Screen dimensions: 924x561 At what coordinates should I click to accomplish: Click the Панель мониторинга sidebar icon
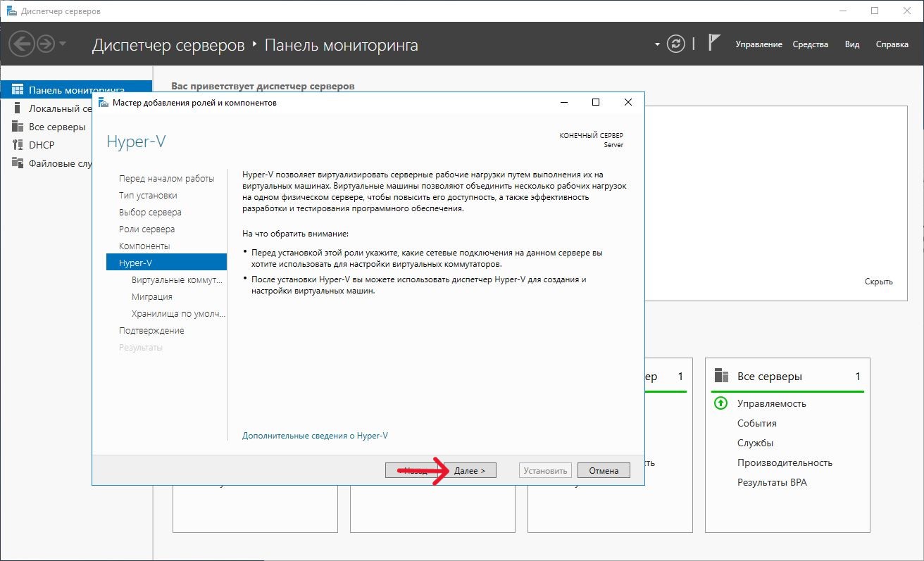click(x=18, y=90)
